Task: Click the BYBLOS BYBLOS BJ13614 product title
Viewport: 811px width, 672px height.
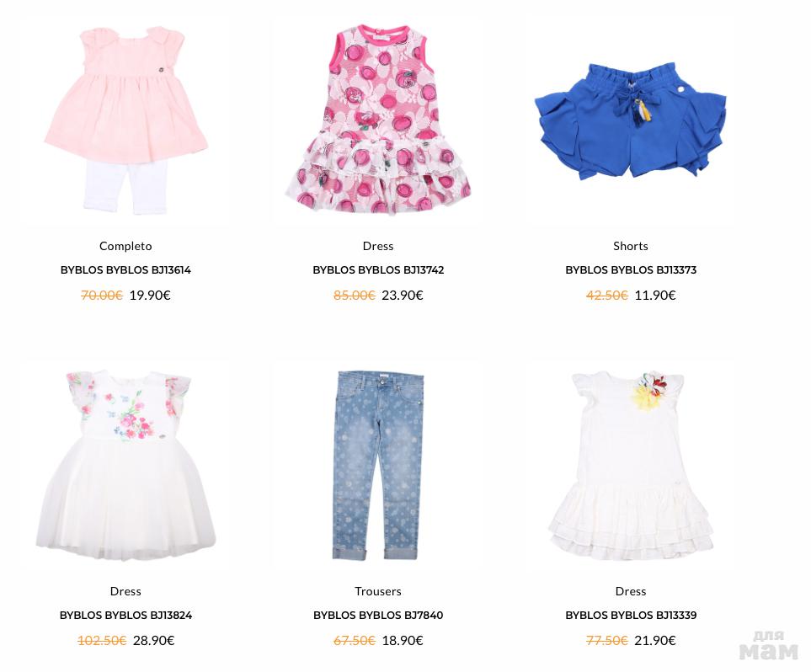Action: tap(125, 270)
